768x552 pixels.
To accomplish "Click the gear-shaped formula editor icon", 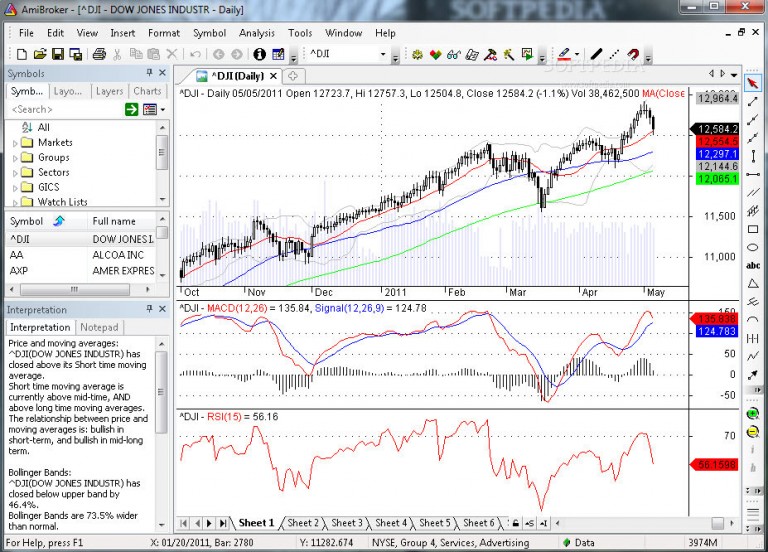I will pyautogui.click(x=417, y=54).
